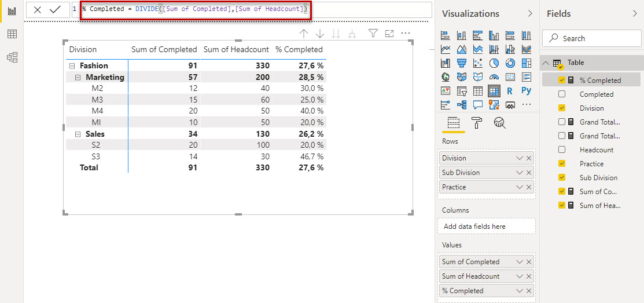Uncheck the Practice field
Image resolution: width=644 pixels, height=303 pixels.
562,163
